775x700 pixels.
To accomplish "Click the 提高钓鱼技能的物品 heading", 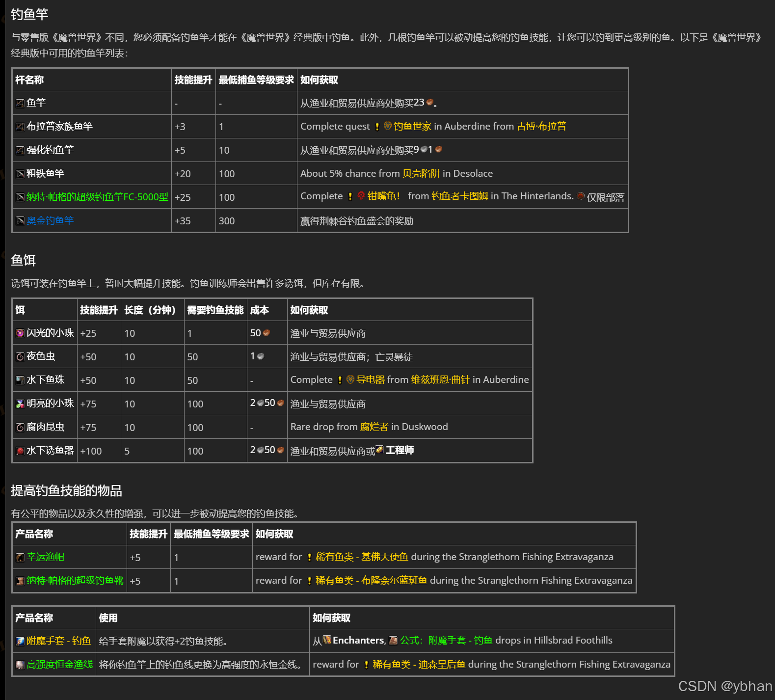I will 66,490.
